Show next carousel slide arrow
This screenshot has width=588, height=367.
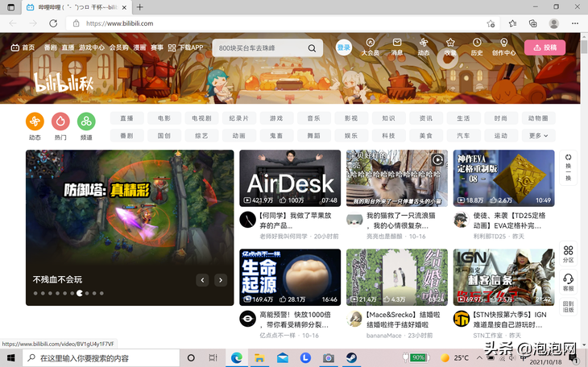(221, 280)
